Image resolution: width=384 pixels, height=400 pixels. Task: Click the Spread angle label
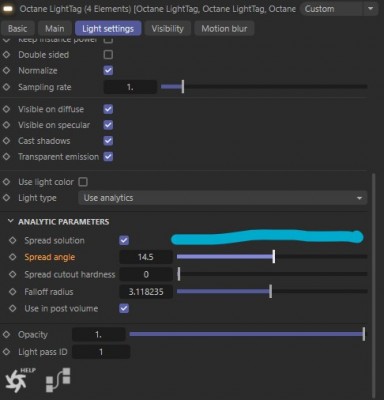pyautogui.click(x=50, y=257)
